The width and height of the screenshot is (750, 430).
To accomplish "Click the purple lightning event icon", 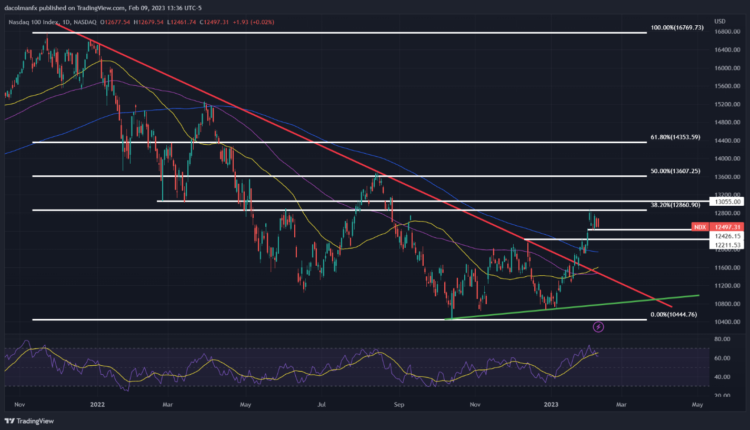I will click(599, 326).
